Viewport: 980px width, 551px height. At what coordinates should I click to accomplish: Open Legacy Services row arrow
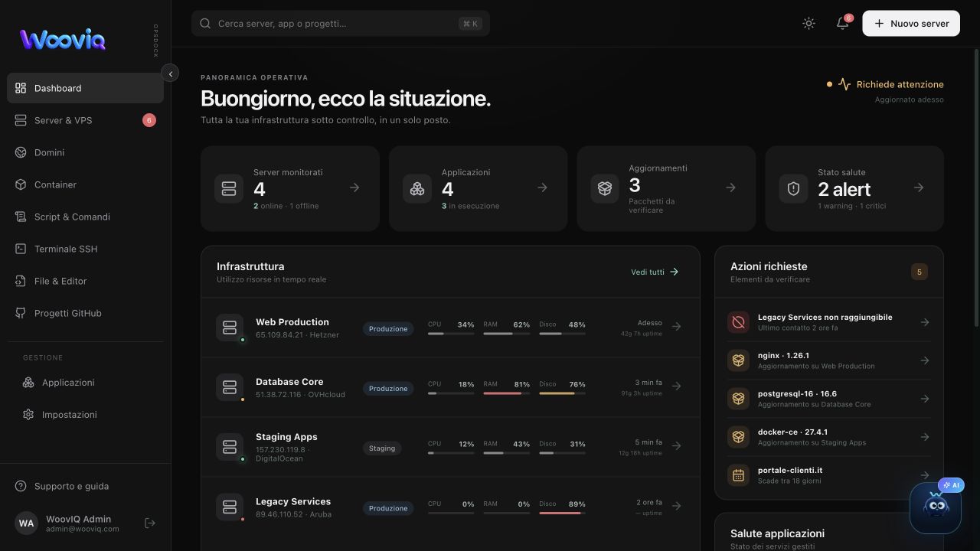(676, 506)
